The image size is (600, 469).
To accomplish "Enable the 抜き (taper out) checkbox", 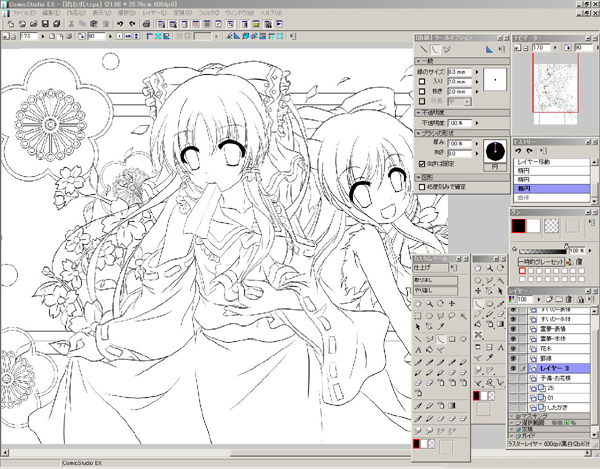I will [422, 91].
